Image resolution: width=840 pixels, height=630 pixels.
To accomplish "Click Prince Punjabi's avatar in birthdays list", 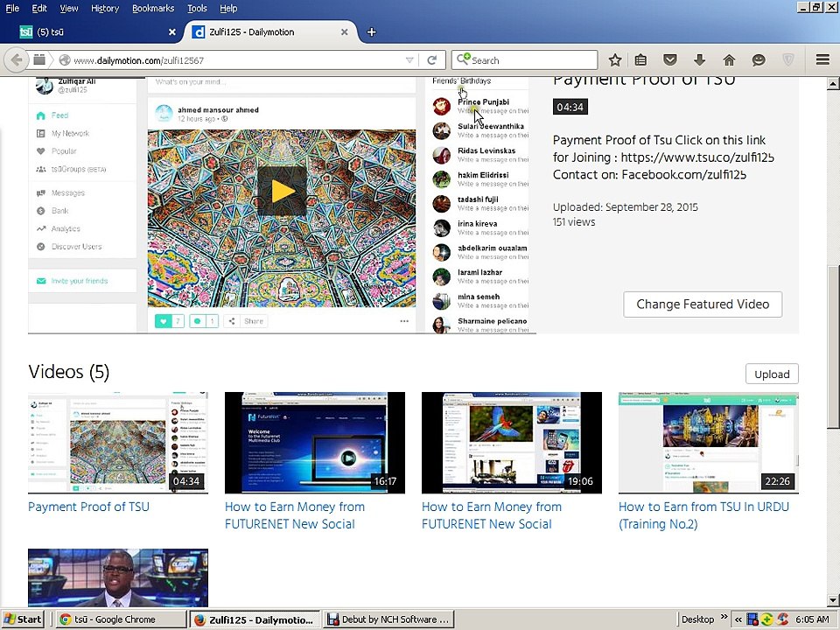I will pos(441,106).
